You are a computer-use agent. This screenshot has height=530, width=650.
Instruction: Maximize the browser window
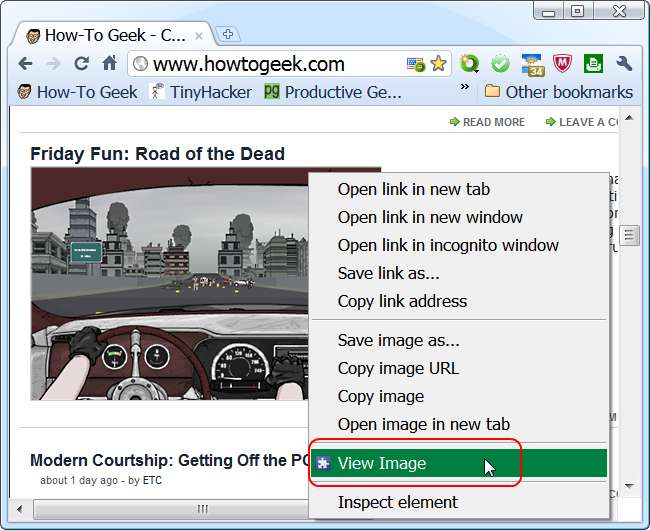coord(577,11)
